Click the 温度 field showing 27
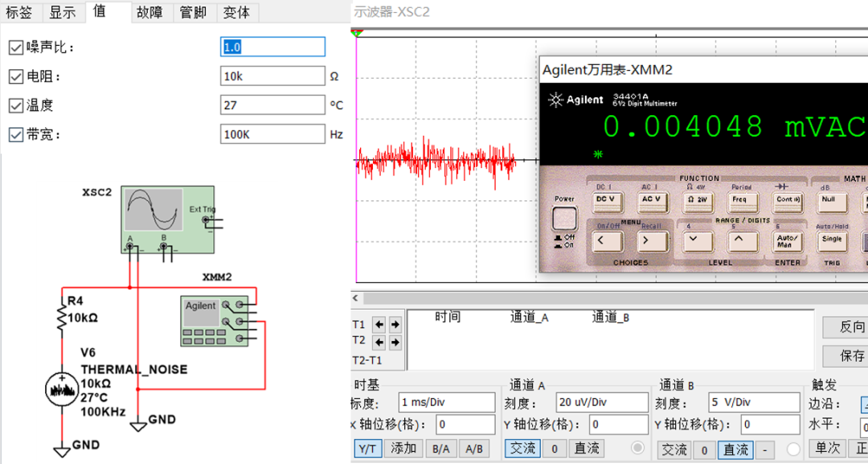The width and height of the screenshot is (868, 464). pos(272,105)
